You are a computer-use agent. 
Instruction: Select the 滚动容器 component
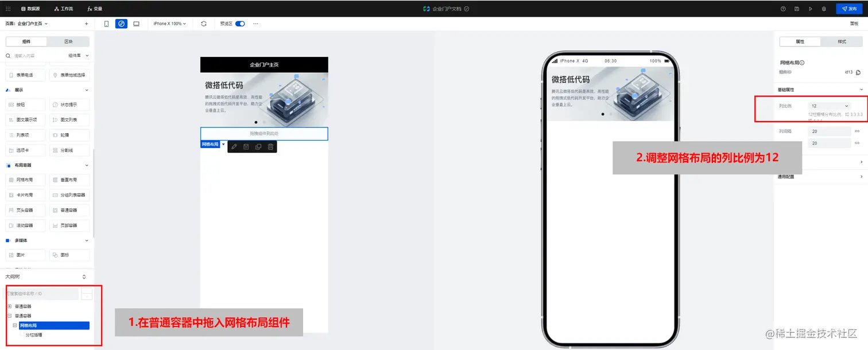26,225
